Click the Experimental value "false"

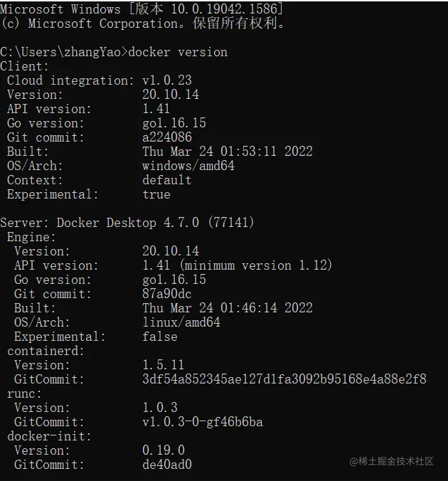pos(159,337)
